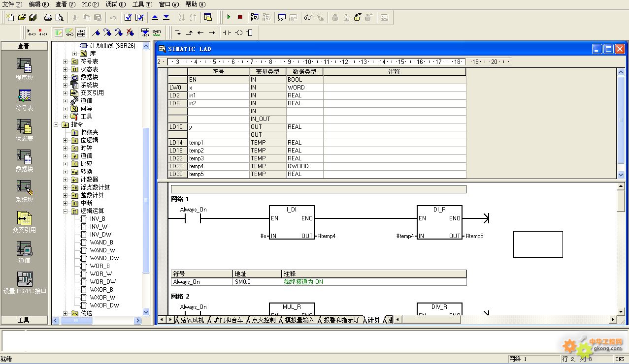Image resolution: width=629 pixels, height=364 pixels.
Task: Click the DI_R box in network 1
Action: [x=439, y=223]
